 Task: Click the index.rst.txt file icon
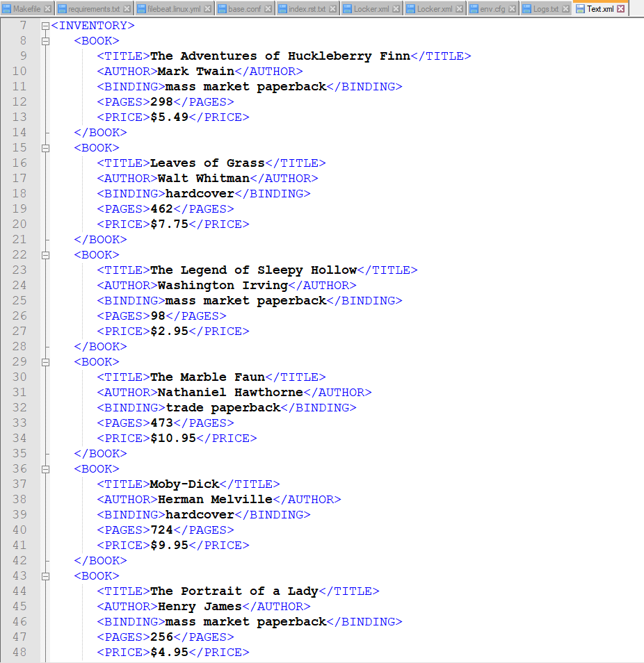(x=282, y=9)
